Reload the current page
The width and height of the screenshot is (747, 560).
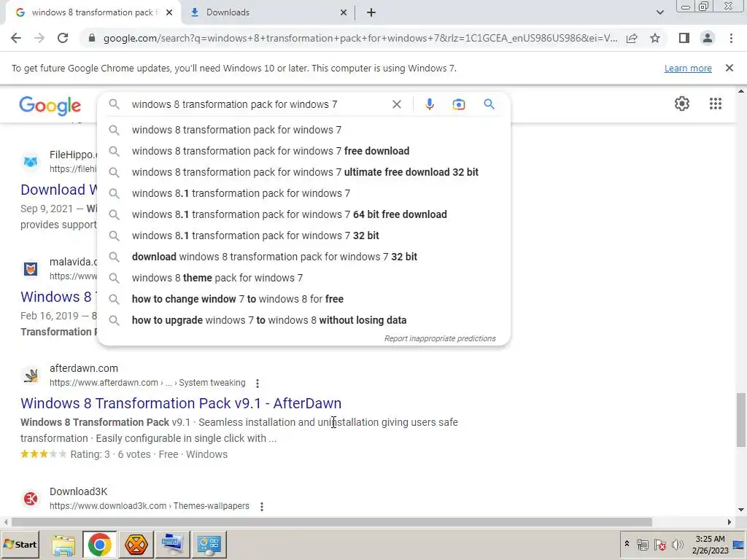[x=63, y=38]
